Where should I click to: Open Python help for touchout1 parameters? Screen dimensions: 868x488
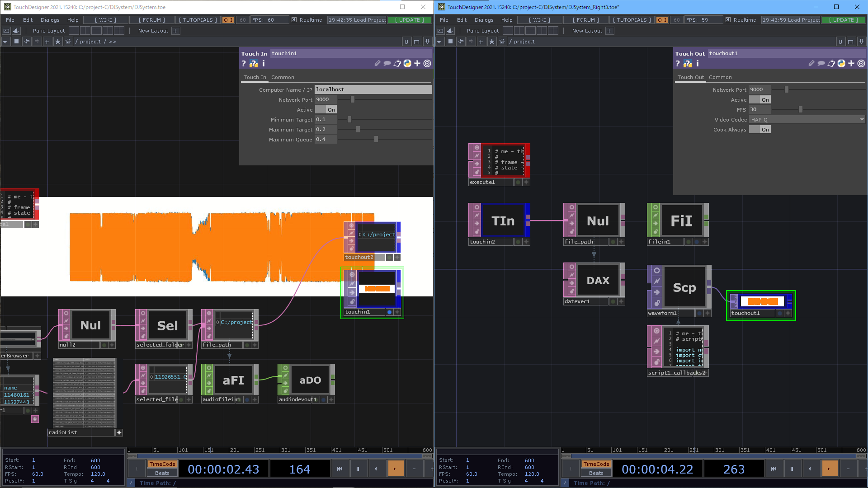click(x=688, y=64)
